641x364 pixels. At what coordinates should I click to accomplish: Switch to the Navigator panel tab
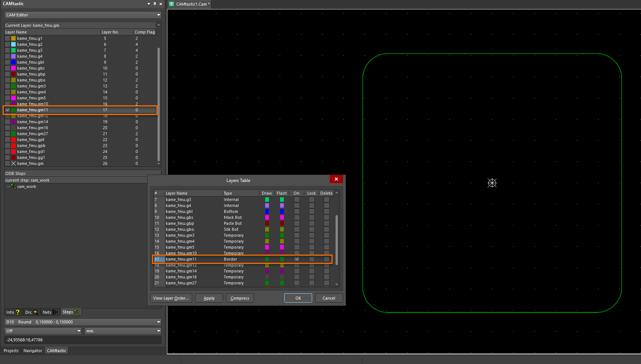point(33,351)
